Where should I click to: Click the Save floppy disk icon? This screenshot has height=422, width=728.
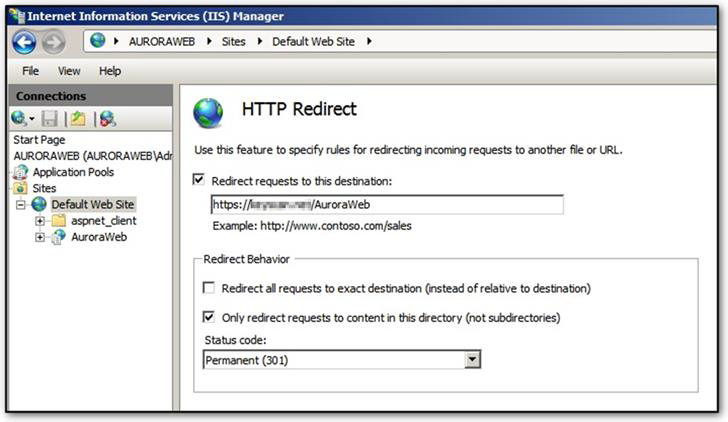point(49,119)
